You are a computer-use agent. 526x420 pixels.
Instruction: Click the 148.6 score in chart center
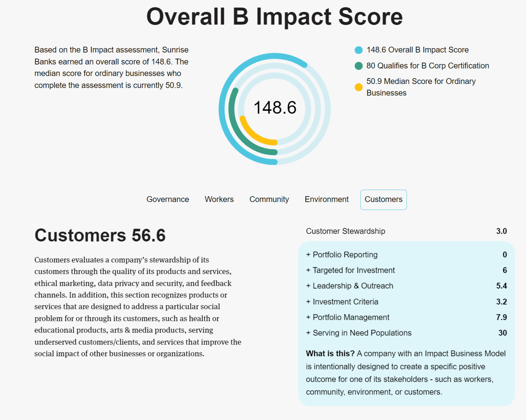click(x=275, y=108)
